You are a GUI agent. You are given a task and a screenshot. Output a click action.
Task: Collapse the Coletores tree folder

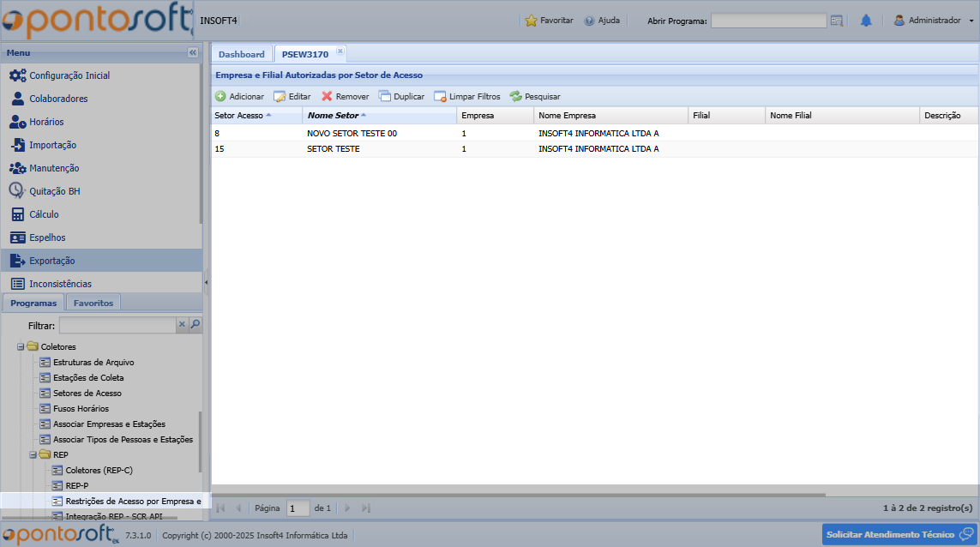coord(21,347)
